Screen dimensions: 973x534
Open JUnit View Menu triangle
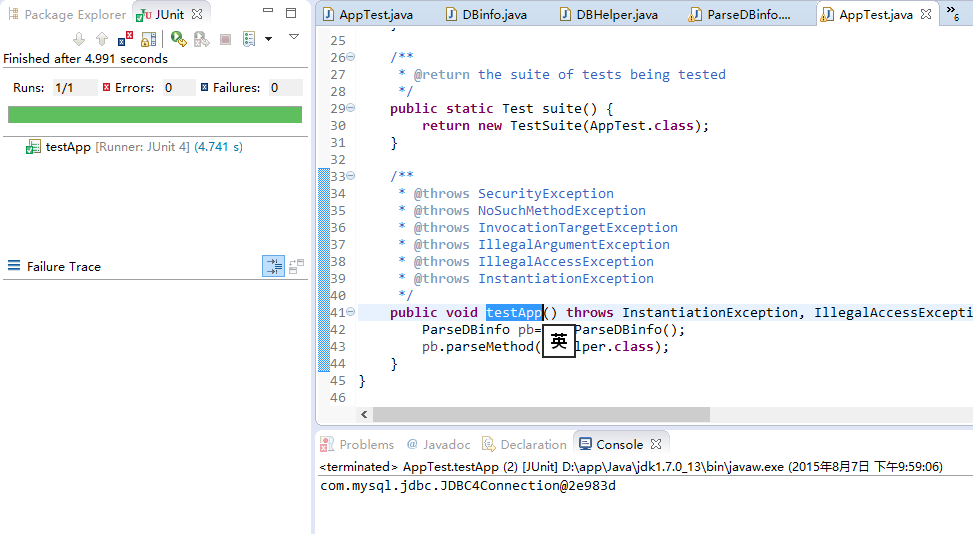294,37
